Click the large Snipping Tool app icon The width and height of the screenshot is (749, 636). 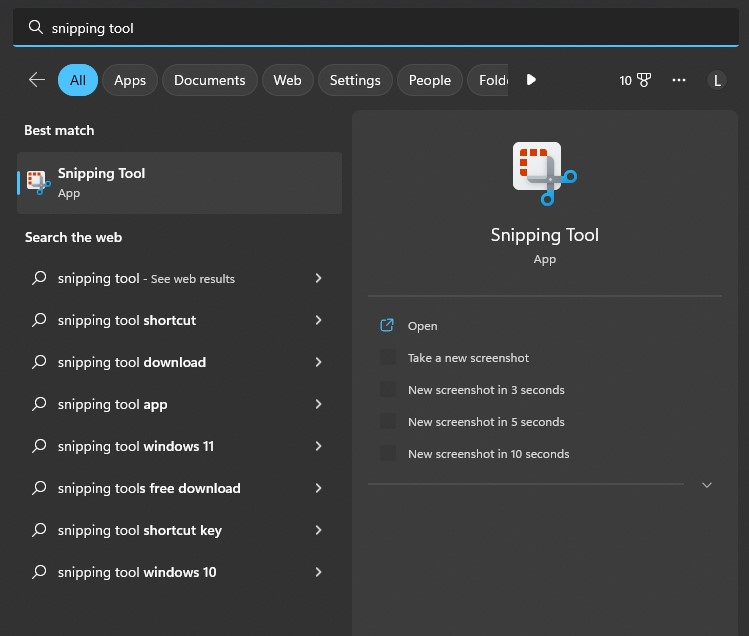coord(545,174)
